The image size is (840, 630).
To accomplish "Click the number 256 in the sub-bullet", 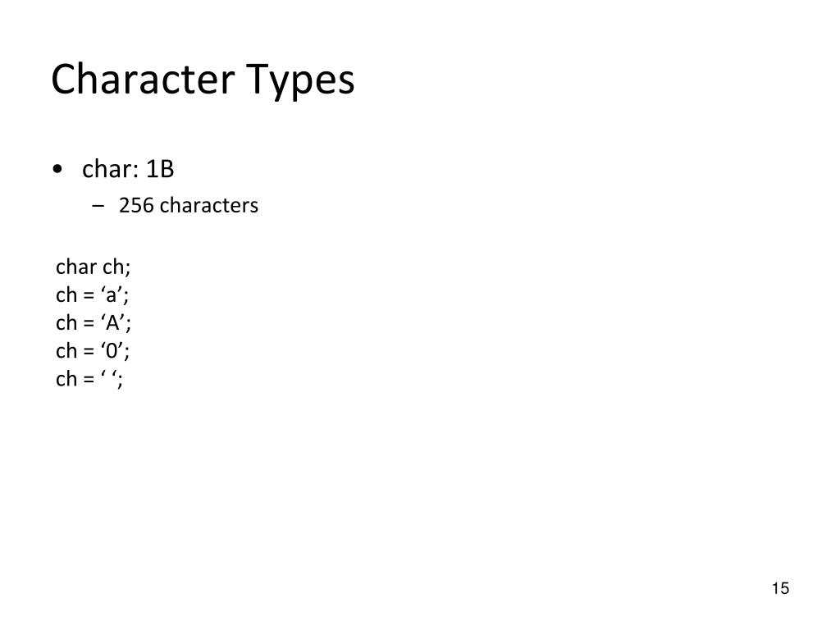I will pos(136,205).
